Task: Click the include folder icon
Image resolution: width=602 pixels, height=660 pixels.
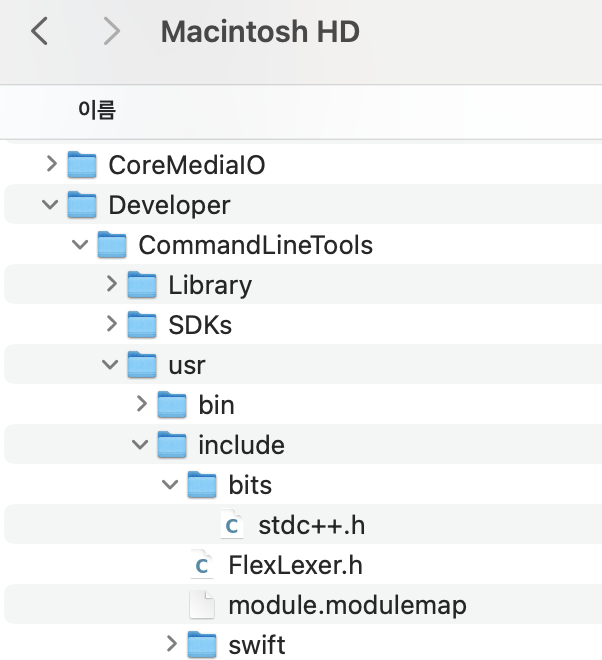Action: pyautogui.click(x=172, y=444)
